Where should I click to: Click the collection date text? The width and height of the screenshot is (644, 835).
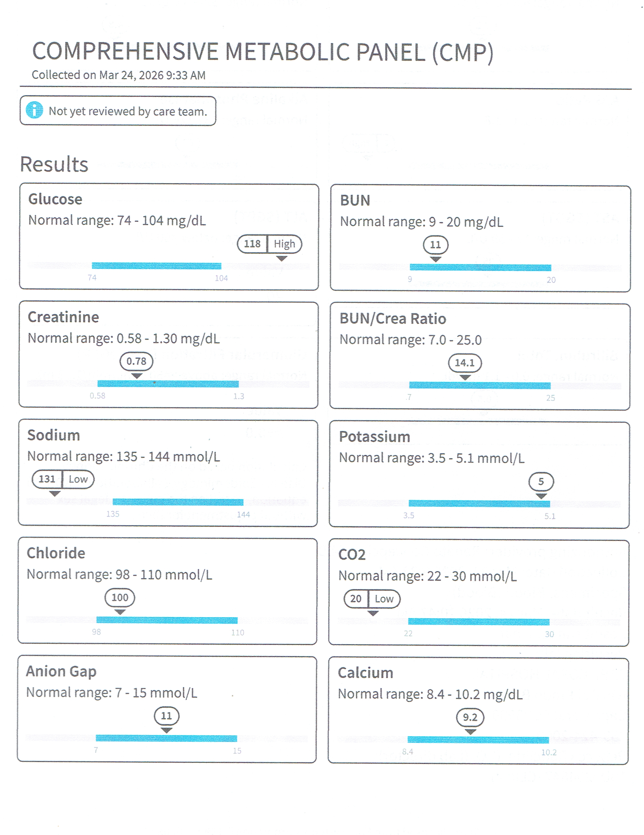[x=119, y=75]
